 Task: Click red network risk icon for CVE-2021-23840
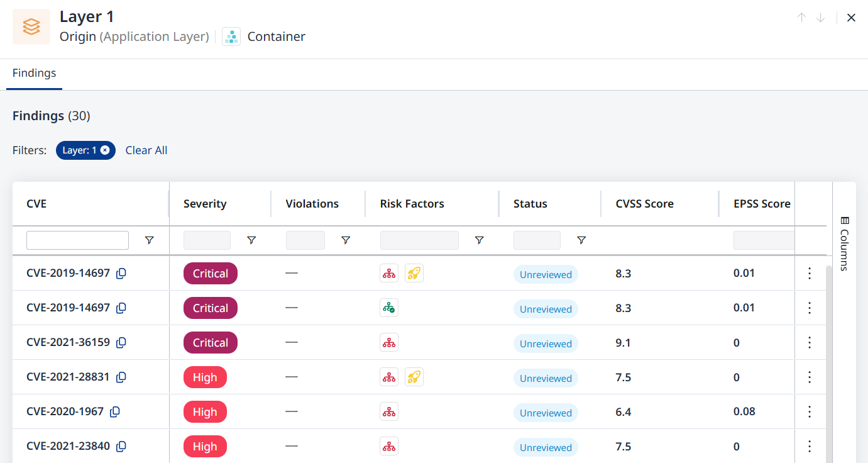point(389,447)
